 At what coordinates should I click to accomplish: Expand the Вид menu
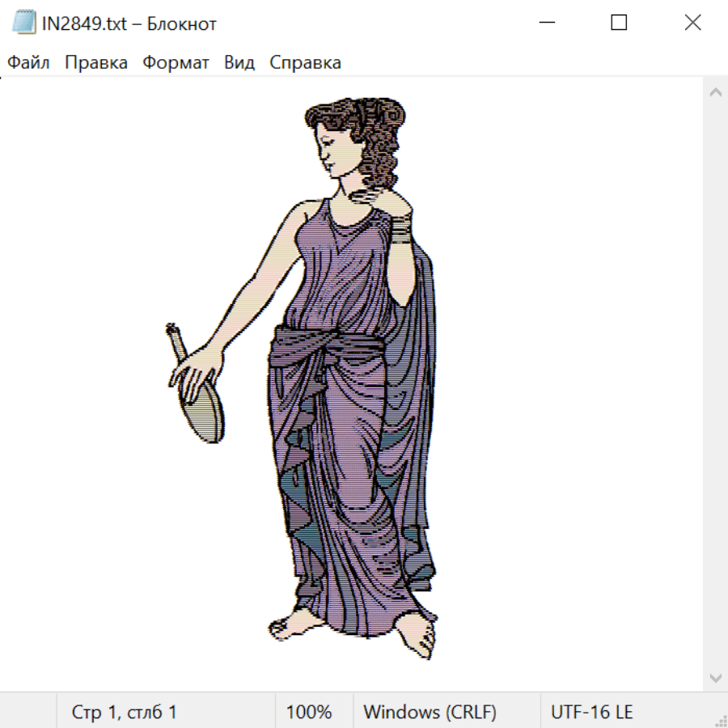[239, 63]
